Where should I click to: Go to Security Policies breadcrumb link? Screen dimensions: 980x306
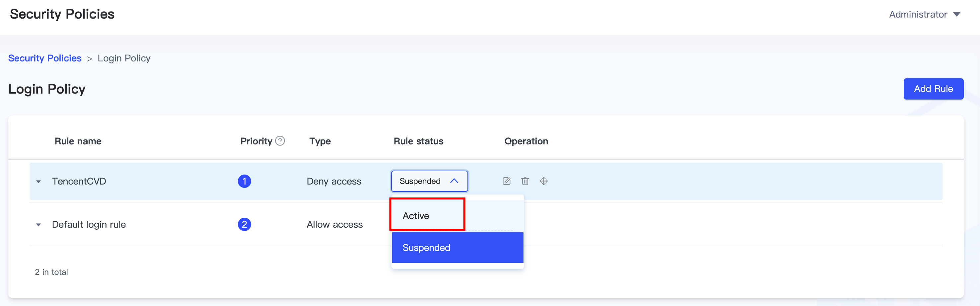45,58
